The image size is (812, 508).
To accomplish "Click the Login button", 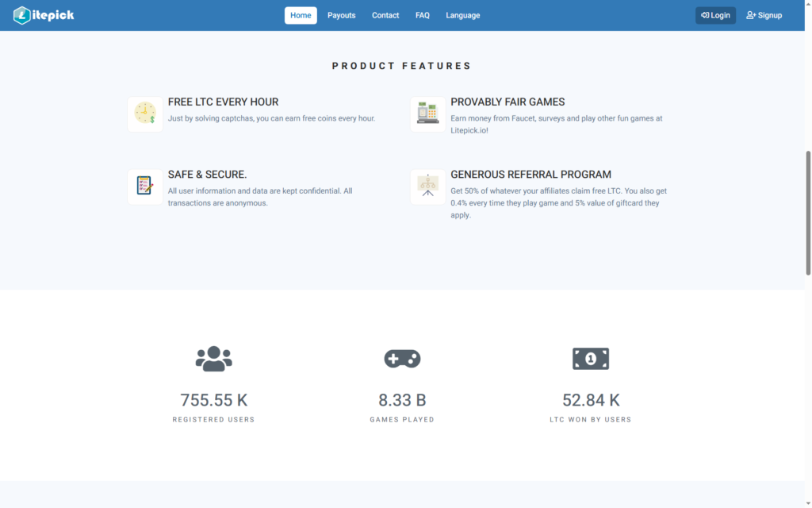I will (715, 16).
